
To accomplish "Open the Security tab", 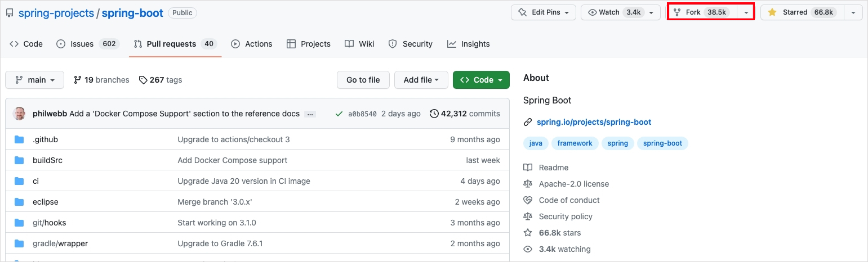I will click(411, 44).
